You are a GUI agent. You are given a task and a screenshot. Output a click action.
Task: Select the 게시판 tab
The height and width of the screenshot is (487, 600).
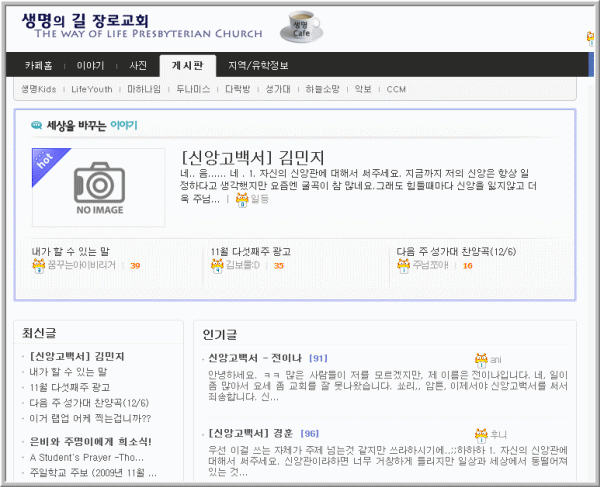point(188,65)
